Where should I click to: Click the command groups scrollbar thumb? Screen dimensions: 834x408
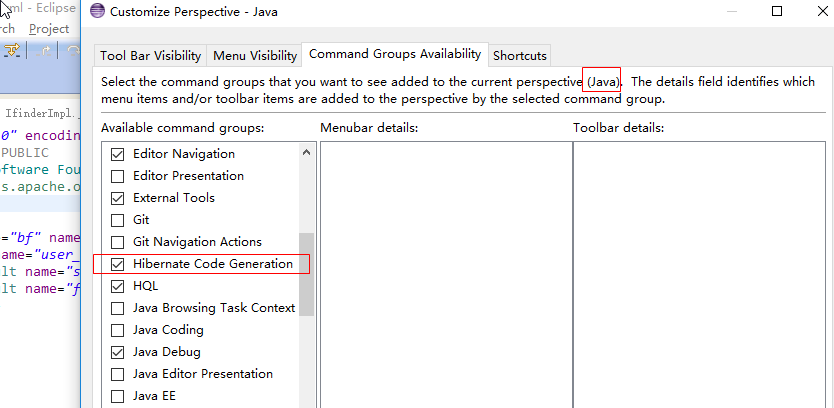click(x=306, y=274)
